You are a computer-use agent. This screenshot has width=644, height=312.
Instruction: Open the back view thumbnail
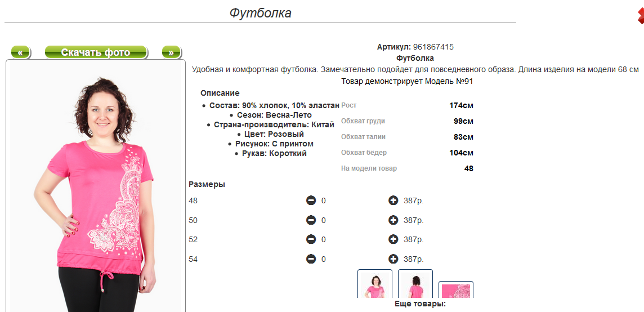(x=415, y=284)
